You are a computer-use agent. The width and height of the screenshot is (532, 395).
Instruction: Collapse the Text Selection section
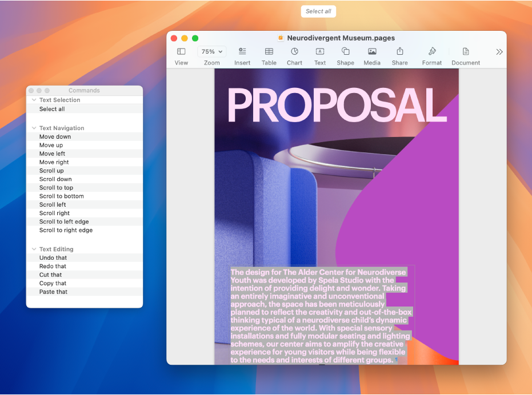tap(34, 100)
